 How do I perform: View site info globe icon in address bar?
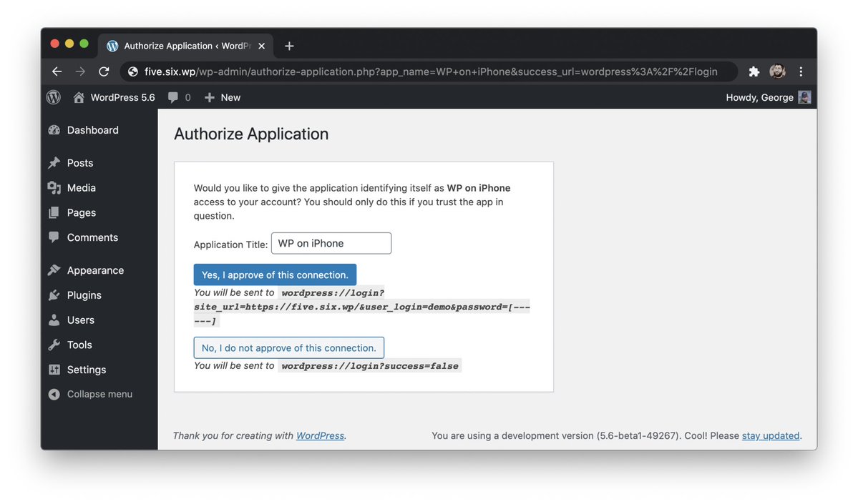pyautogui.click(x=132, y=71)
